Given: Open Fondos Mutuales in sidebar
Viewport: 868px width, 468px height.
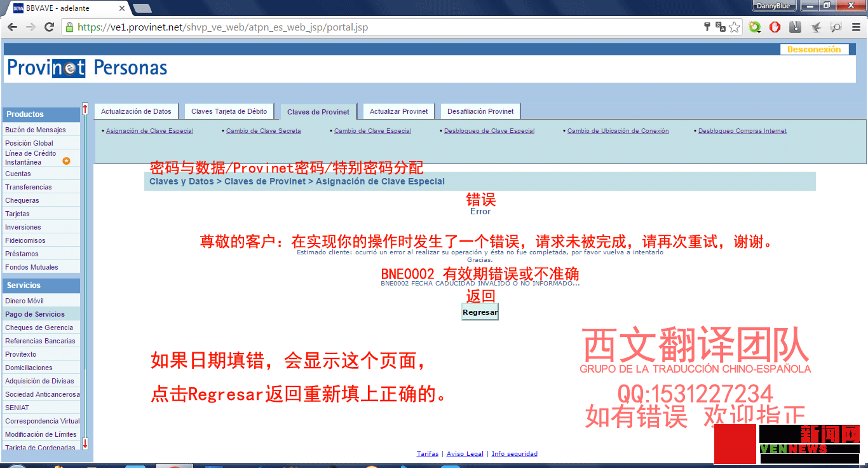Looking at the screenshot, I should [41, 267].
